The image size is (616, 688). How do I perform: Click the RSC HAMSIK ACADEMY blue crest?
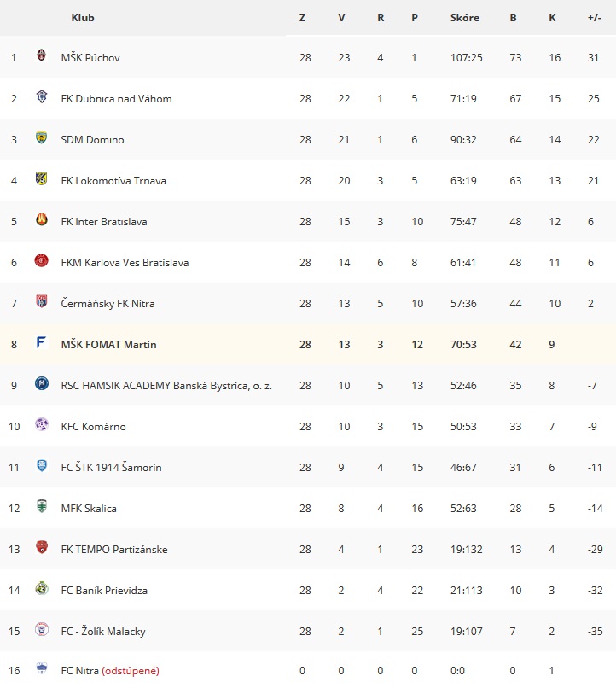click(x=41, y=383)
